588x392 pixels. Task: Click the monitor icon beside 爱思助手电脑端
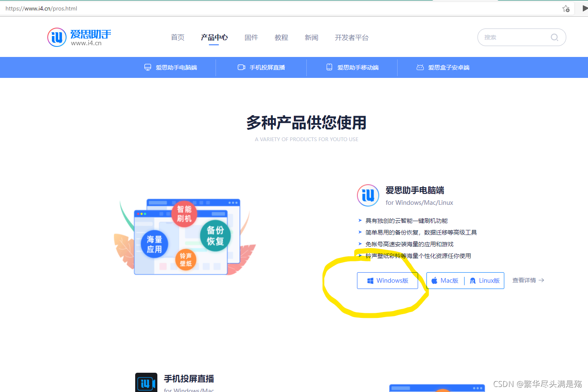point(148,67)
